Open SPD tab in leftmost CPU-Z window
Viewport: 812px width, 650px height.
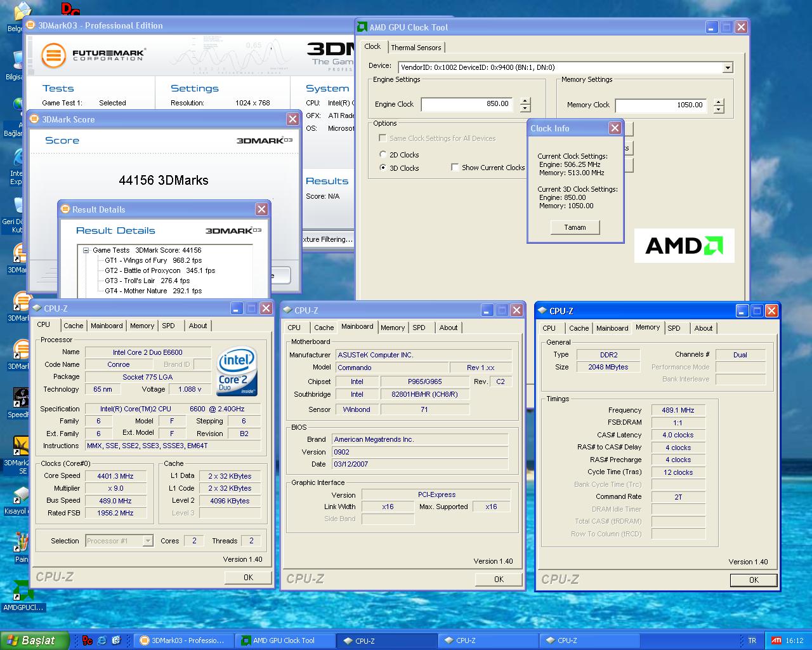(168, 326)
